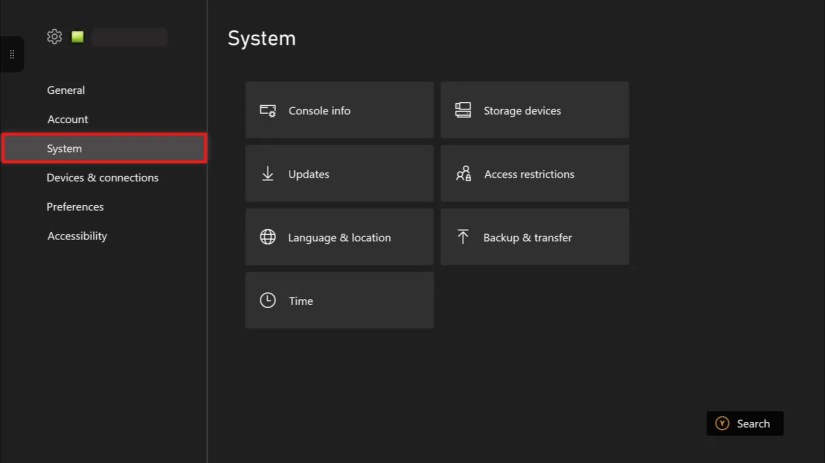Click the Console info icon
825x463 pixels.
click(x=268, y=110)
